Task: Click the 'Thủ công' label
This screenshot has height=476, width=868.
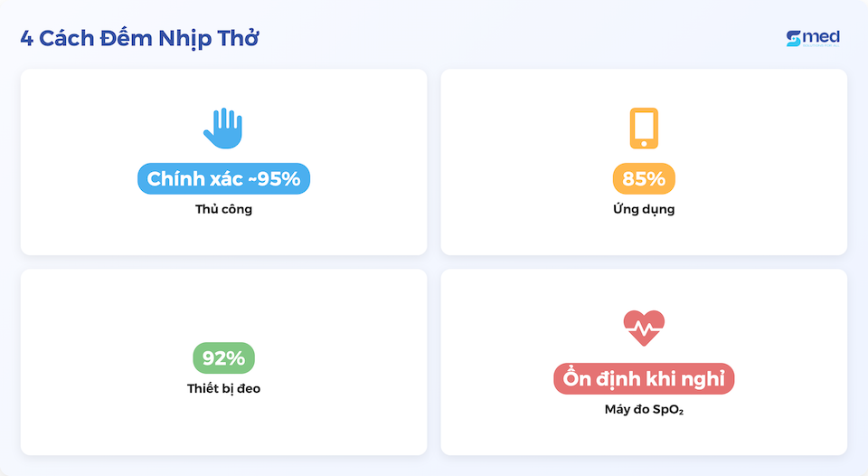Action: [223, 209]
